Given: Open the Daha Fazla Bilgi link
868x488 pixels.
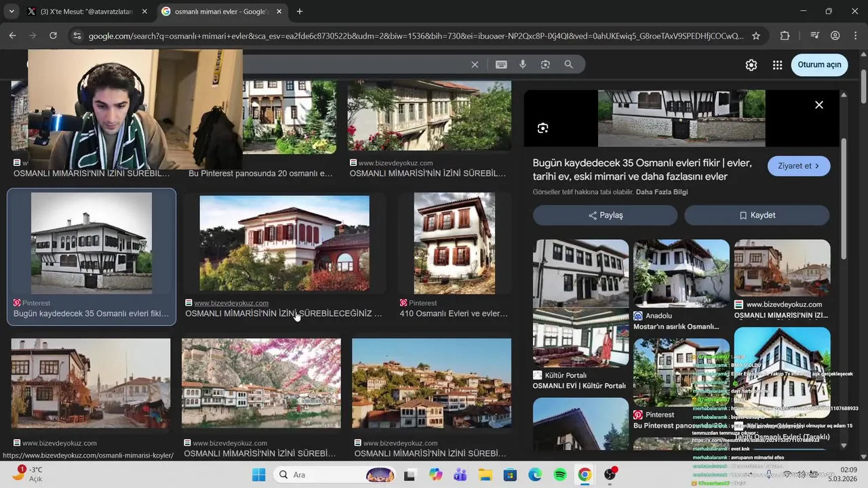Looking at the screenshot, I should point(662,192).
